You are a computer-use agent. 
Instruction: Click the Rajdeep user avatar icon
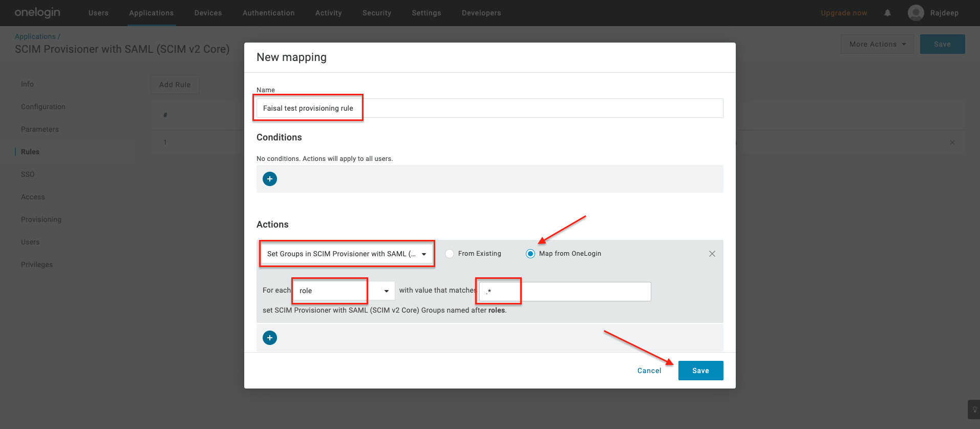coord(915,13)
